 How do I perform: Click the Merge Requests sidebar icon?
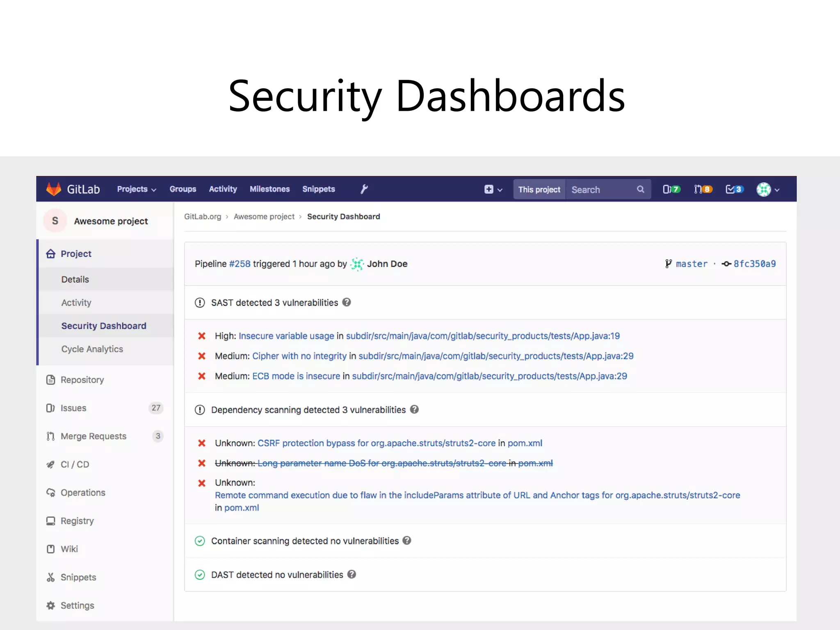[50, 436]
